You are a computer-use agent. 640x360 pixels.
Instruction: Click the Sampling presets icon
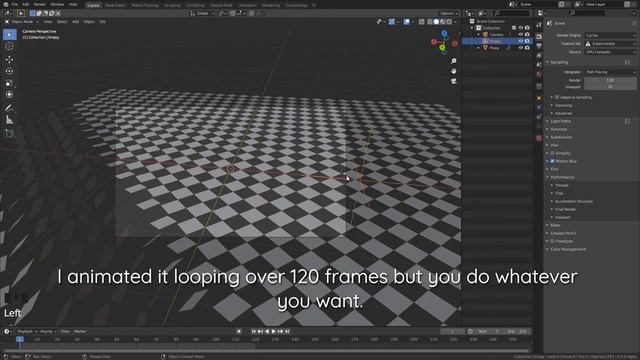627,62
